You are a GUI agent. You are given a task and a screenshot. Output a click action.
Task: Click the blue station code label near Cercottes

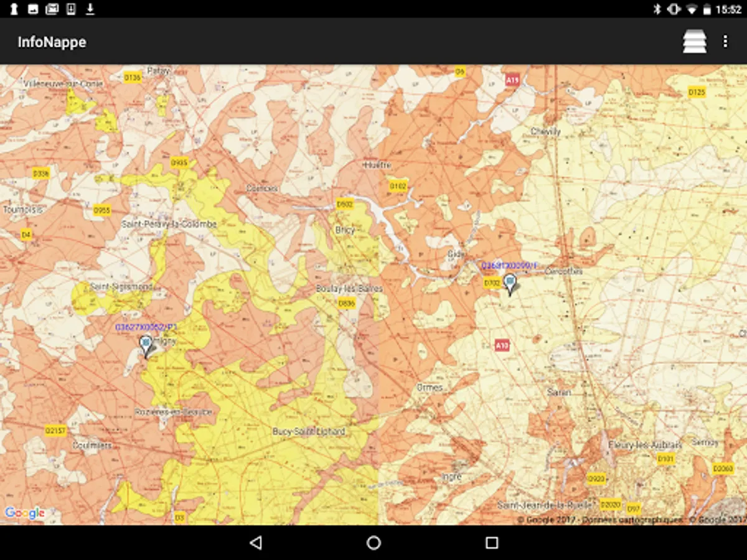[510, 266]
